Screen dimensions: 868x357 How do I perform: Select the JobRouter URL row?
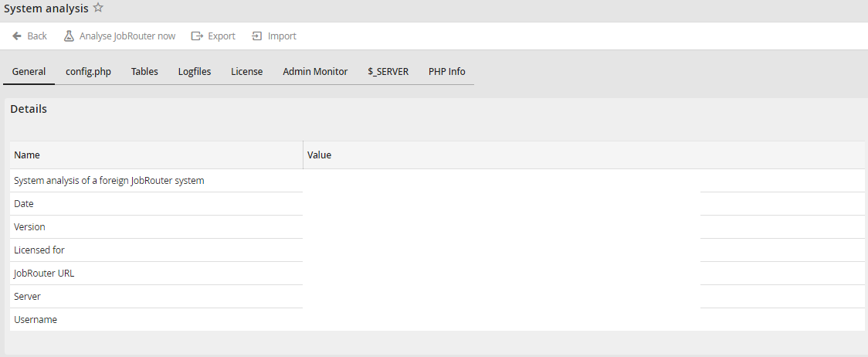437,274
